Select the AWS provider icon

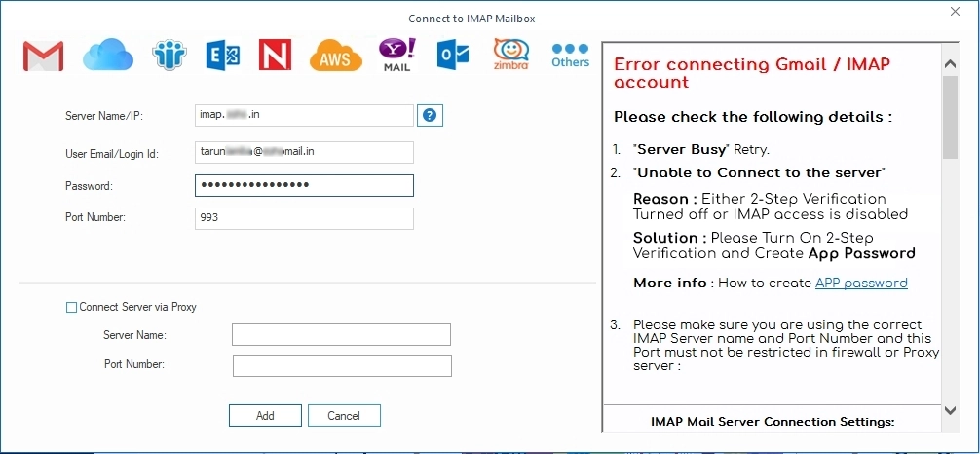(336, 56)
